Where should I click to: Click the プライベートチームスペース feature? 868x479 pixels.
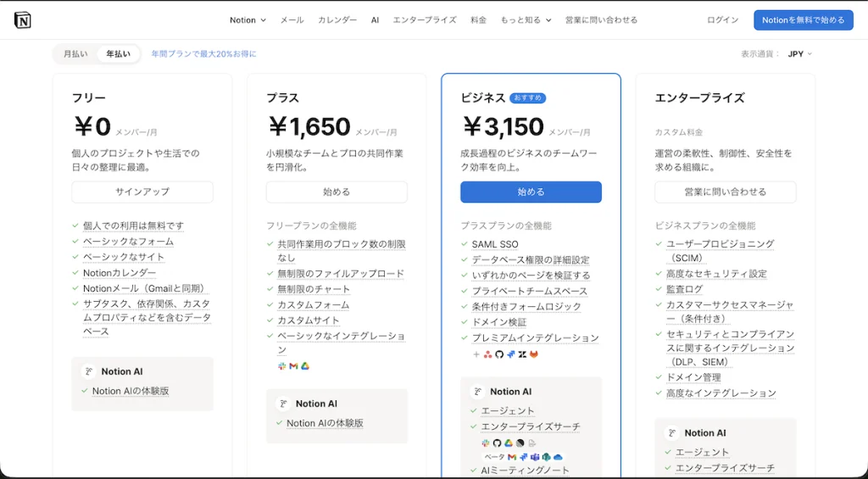click(530, 292)
